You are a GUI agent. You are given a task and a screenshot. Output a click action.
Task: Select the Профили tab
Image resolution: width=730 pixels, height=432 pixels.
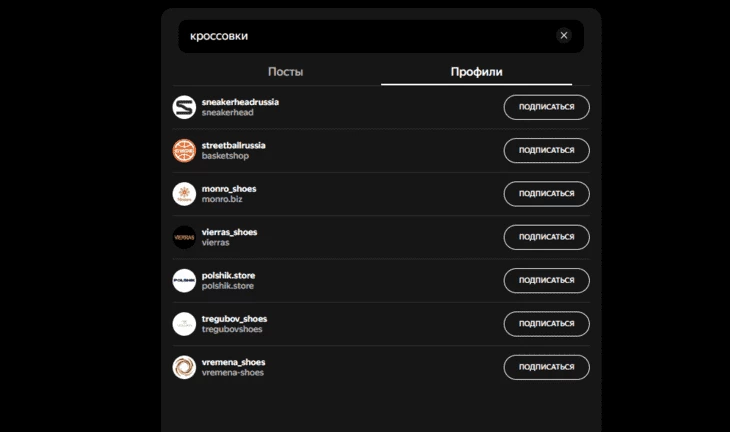click(x=476, y=72)
